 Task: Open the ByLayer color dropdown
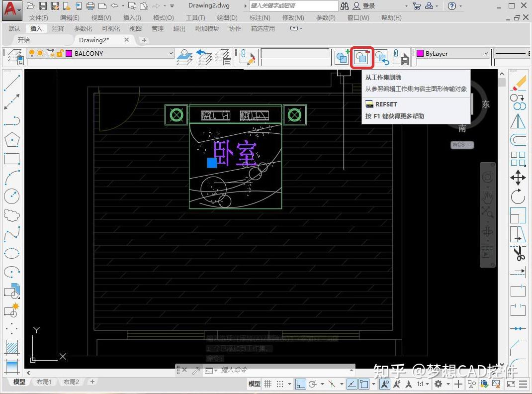click(x=486, y=53)
